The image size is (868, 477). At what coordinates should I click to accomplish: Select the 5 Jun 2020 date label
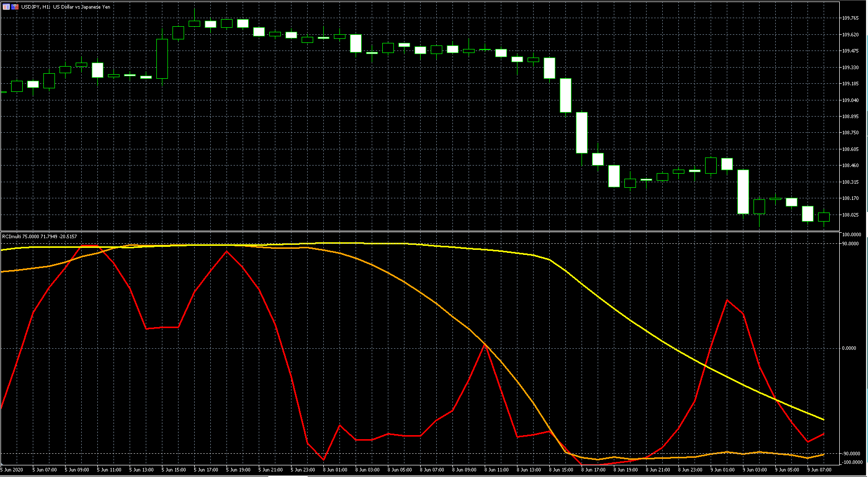[x=13, y=470]
